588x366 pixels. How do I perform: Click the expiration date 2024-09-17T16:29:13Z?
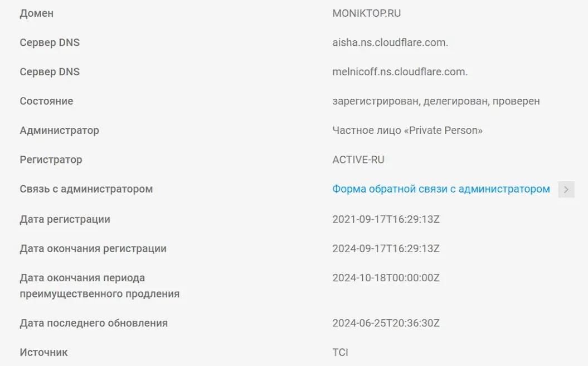386,249
